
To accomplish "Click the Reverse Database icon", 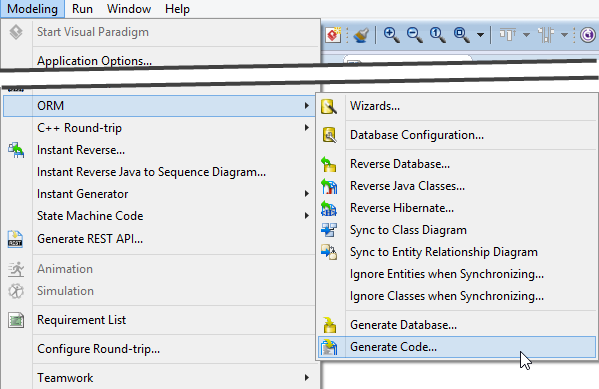I will tap(329, 164).
